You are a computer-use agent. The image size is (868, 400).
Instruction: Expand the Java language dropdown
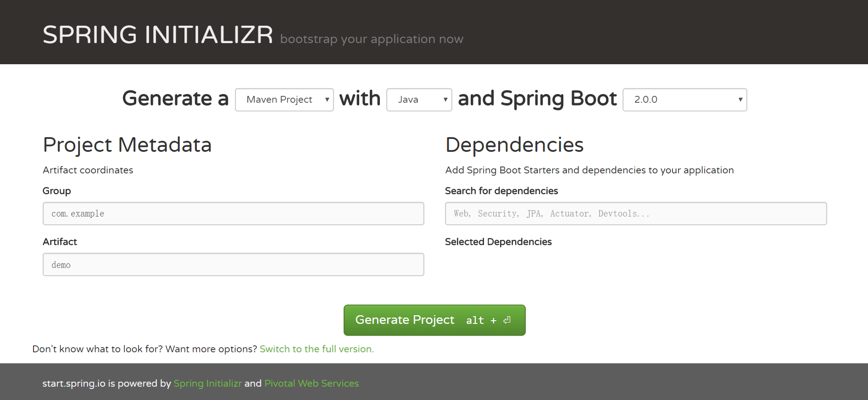tap(419, 100)
